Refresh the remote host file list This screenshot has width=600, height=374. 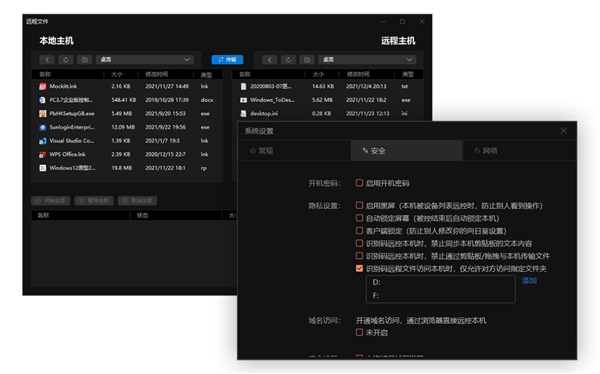click(288, 60)
